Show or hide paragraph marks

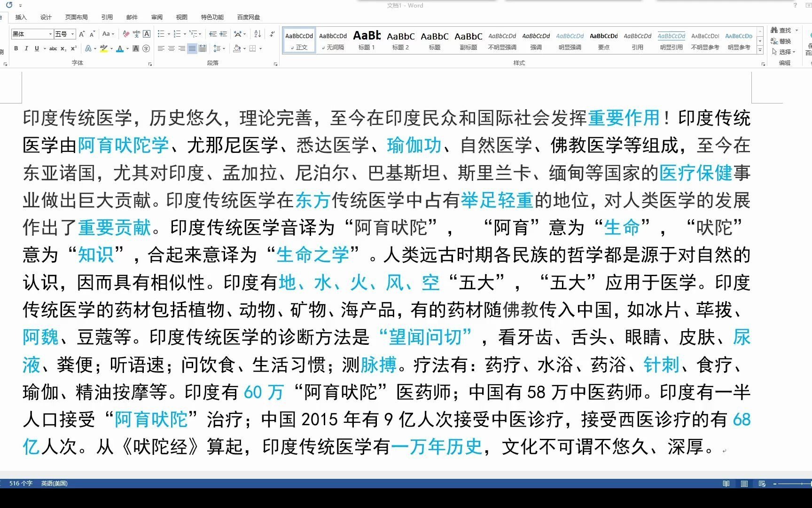(x=272, y=34)
